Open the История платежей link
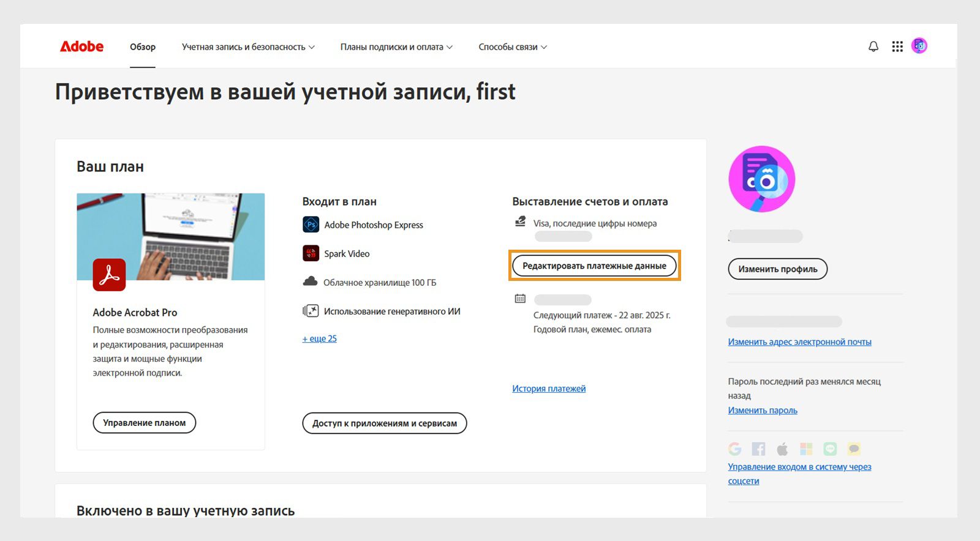 pos(549,388)
